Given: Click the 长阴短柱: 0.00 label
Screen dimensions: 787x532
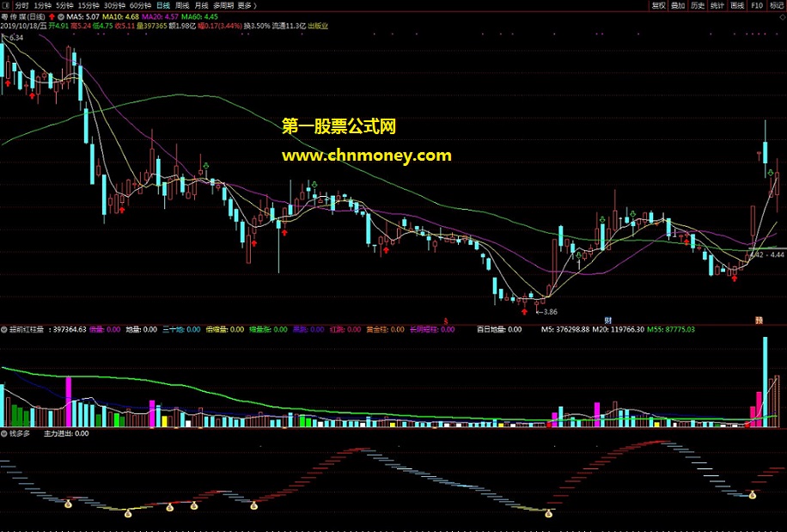Looking at the screenshot, I should pyautogui.click(x=432, y=330).
